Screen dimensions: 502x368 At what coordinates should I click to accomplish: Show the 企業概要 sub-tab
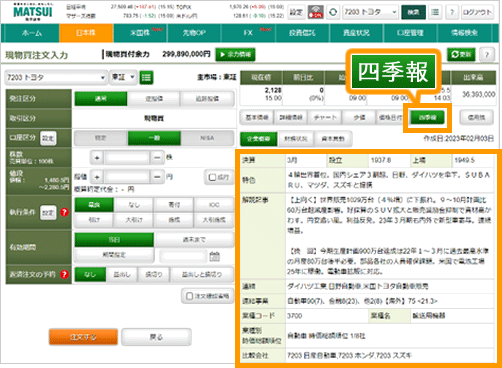(259, 139)
